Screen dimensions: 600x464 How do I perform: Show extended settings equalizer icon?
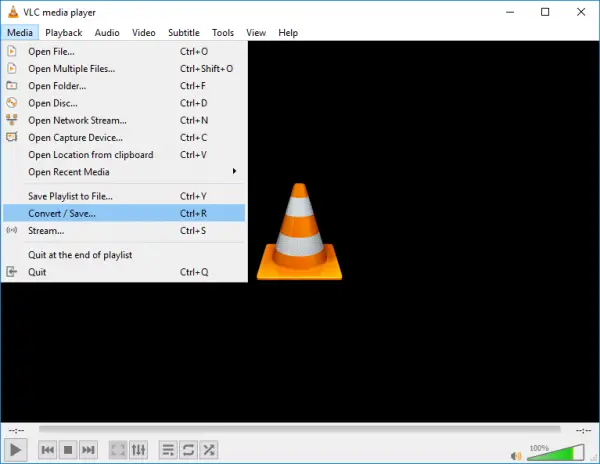click(x=139, y=450)
